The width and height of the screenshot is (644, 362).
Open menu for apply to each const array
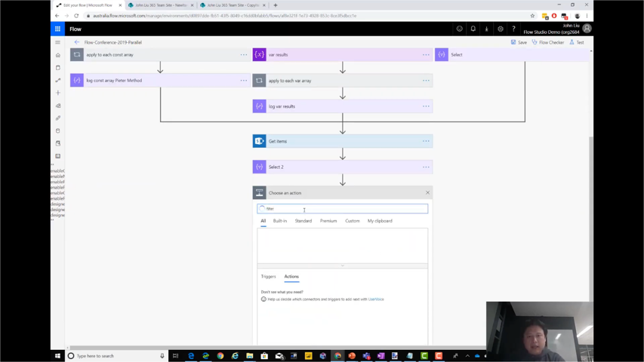pyautogui.click(x=244, y=54)
